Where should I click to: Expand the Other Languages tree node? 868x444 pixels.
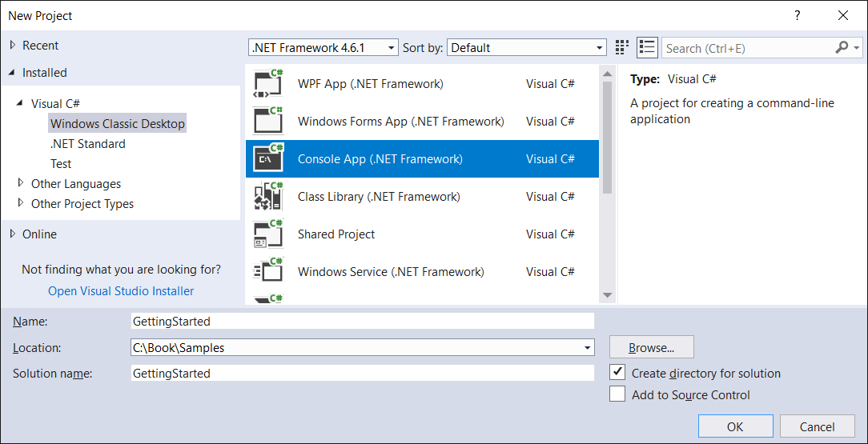pyautogui.click(x=21, y=182)
